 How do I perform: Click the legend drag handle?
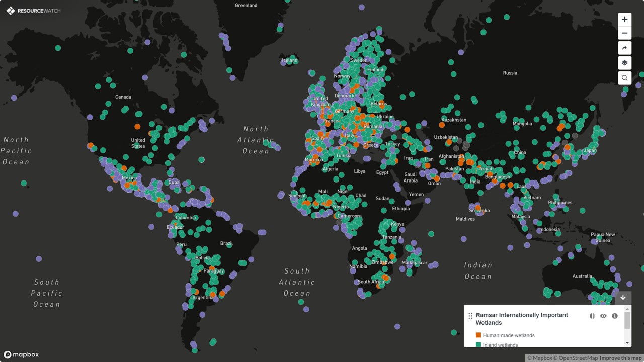[x=470, y=316]
